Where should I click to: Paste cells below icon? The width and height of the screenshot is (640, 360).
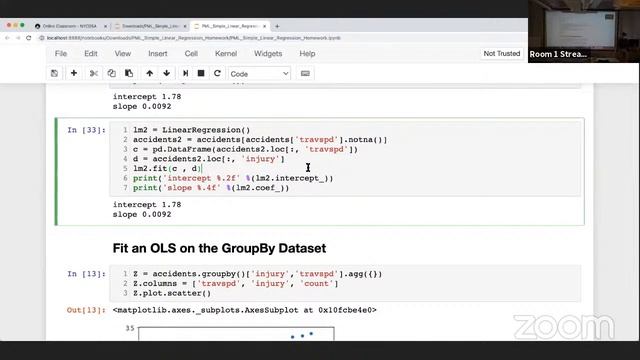pos(129,73)
